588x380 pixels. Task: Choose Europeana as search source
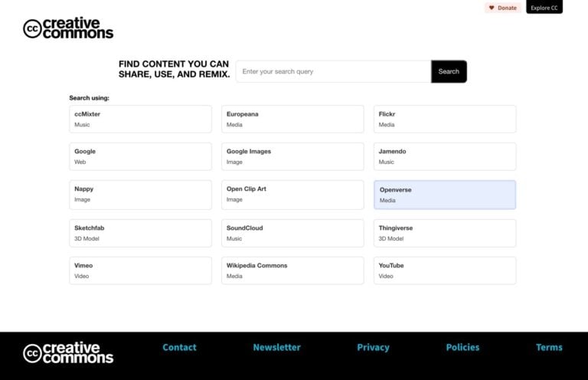292,119
